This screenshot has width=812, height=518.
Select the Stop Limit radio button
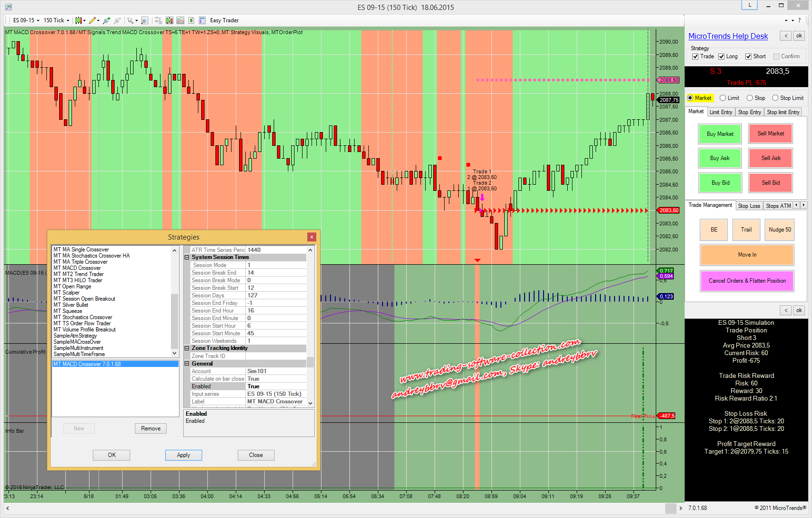[x=775, y=98]
